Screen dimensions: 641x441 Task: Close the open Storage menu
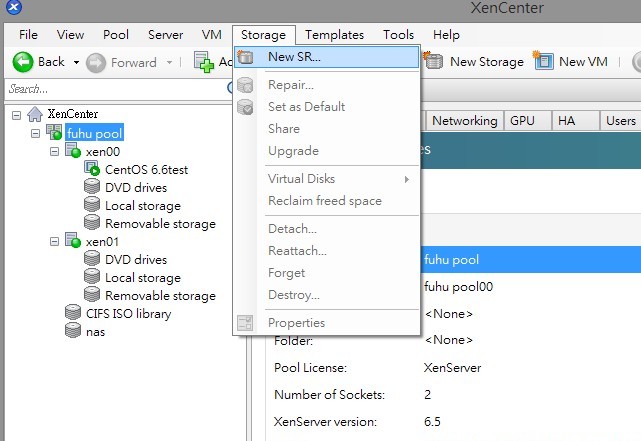(263, 35)
